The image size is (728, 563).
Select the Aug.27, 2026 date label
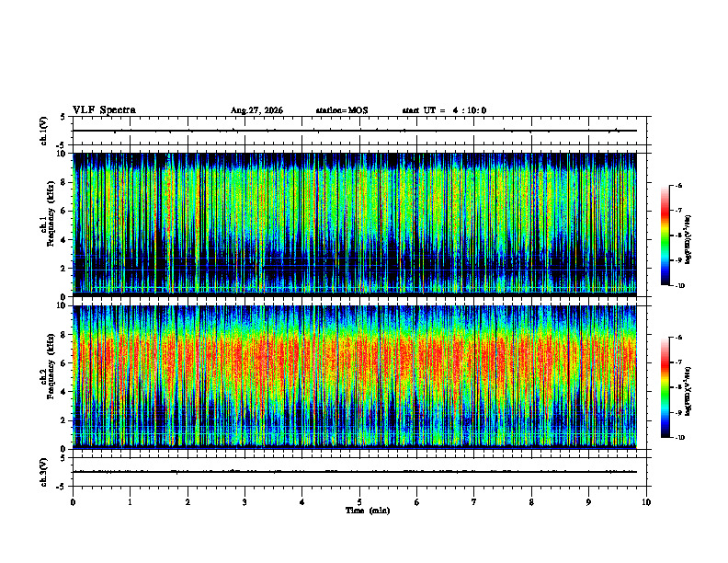coord(256,110)
